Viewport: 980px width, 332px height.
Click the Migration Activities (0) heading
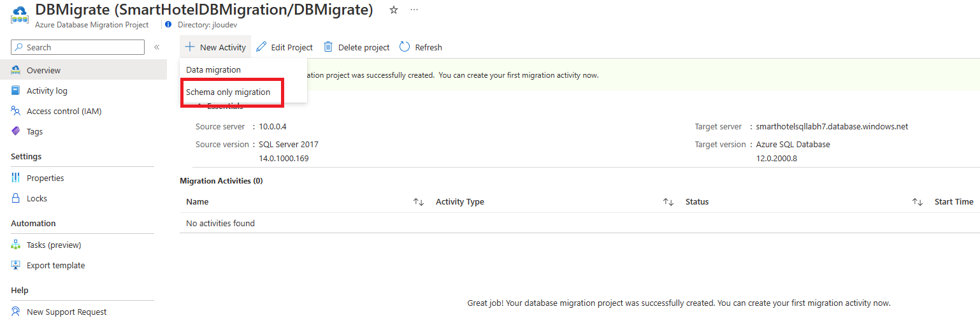pos(221,181)
